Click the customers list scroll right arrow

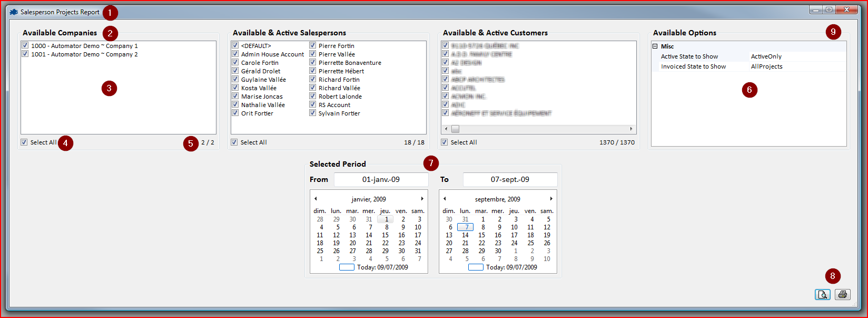click(x=631, y=129)
